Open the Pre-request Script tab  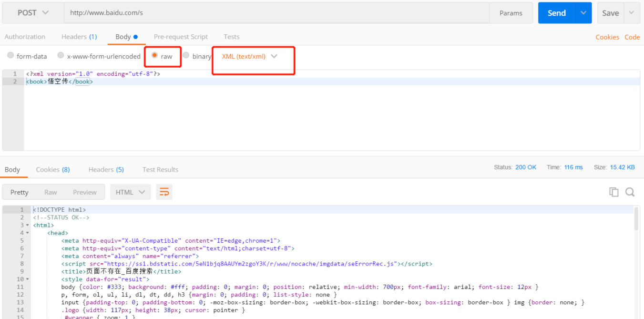[x=181, y=37]
